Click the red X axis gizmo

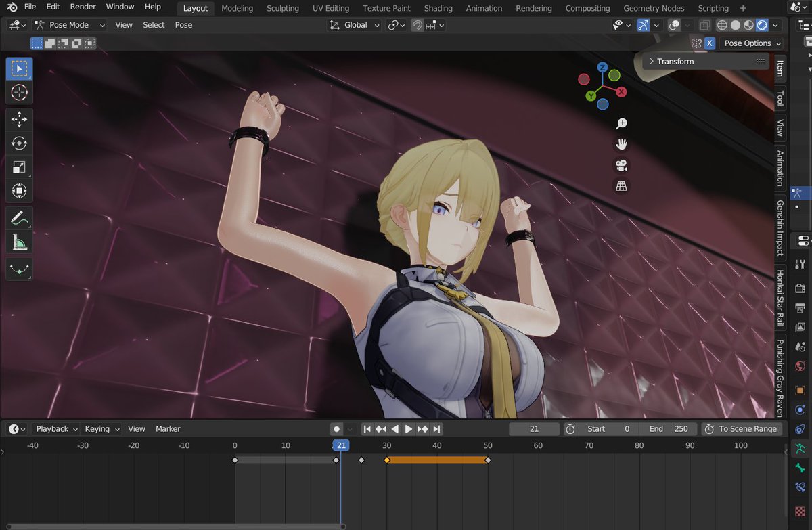(x=621, y=91)
